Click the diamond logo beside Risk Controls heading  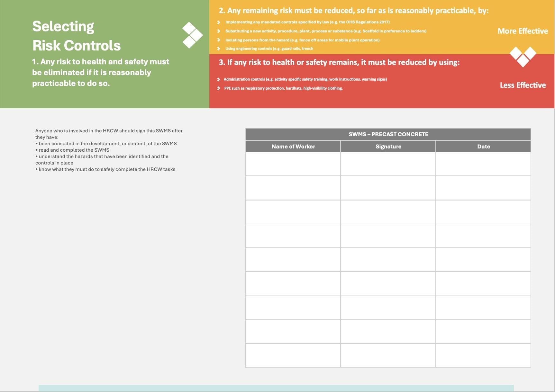192,35
